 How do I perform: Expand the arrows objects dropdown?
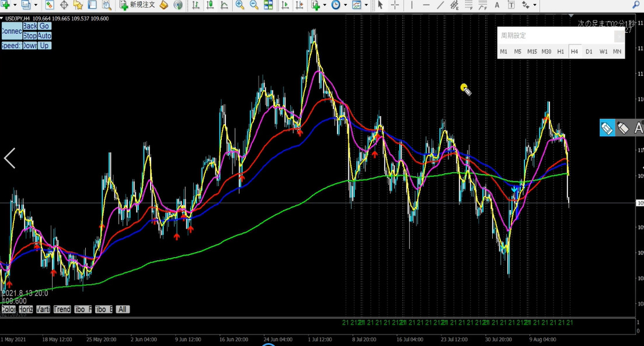click(535, 5)
